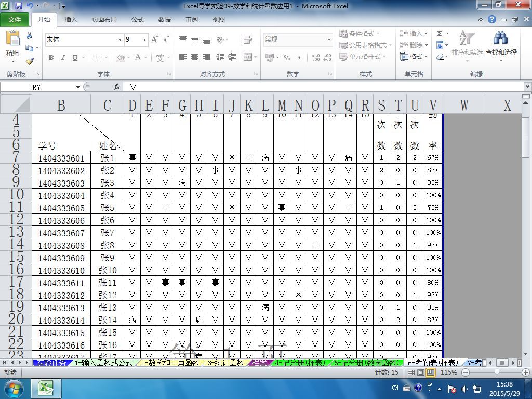Toggle align text right
The height and width of the screenshot is (399, 532).
(x=207, y=57)
